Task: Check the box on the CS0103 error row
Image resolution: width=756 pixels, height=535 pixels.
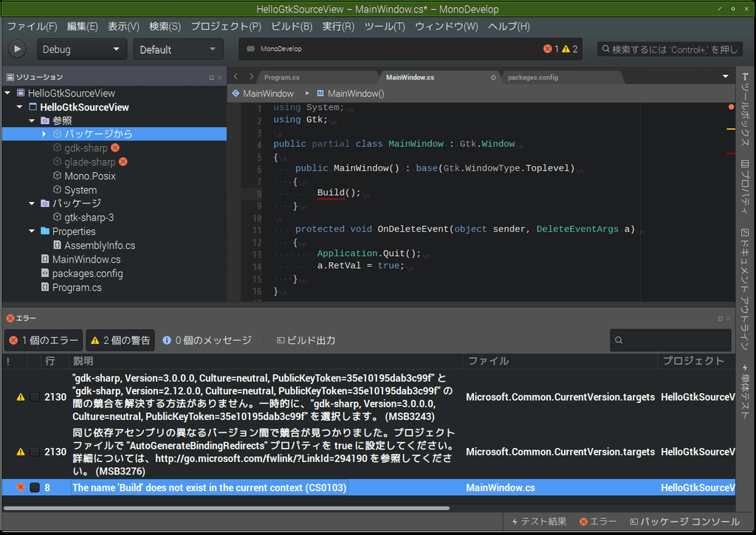Action: (35, 487)
